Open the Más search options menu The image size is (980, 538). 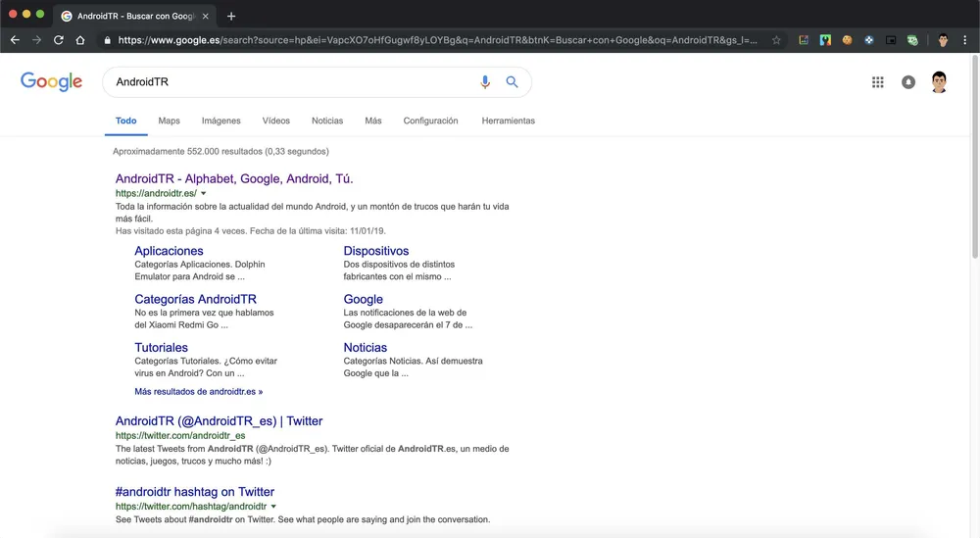coord(372,121)
